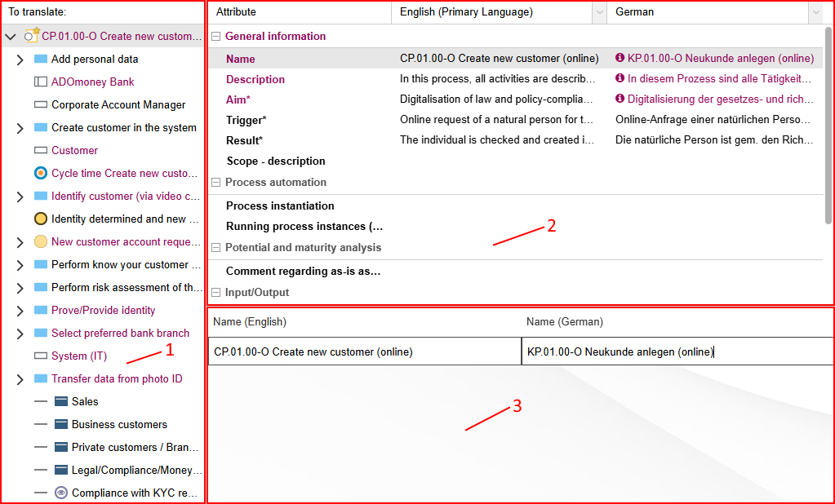Click the end event icon for Identity determined
Viewport: 835px width, 504px height.
click(x=41, y=219)
